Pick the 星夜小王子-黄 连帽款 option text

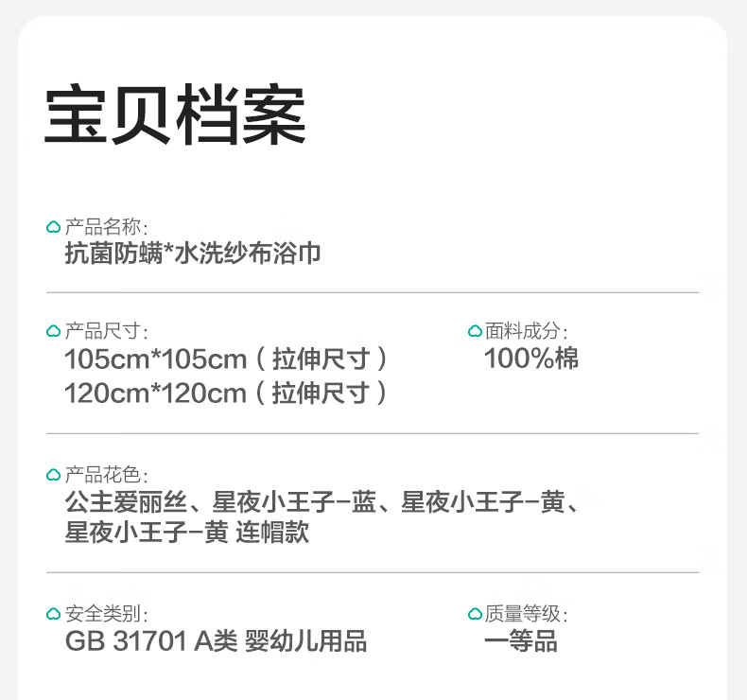[186, 534]
